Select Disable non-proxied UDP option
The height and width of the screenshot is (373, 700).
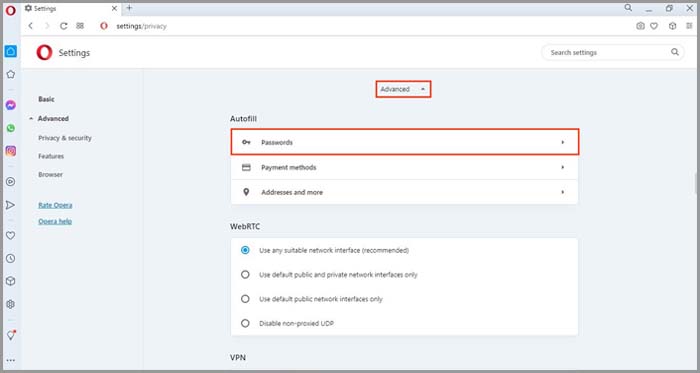[x=245, y=323]
